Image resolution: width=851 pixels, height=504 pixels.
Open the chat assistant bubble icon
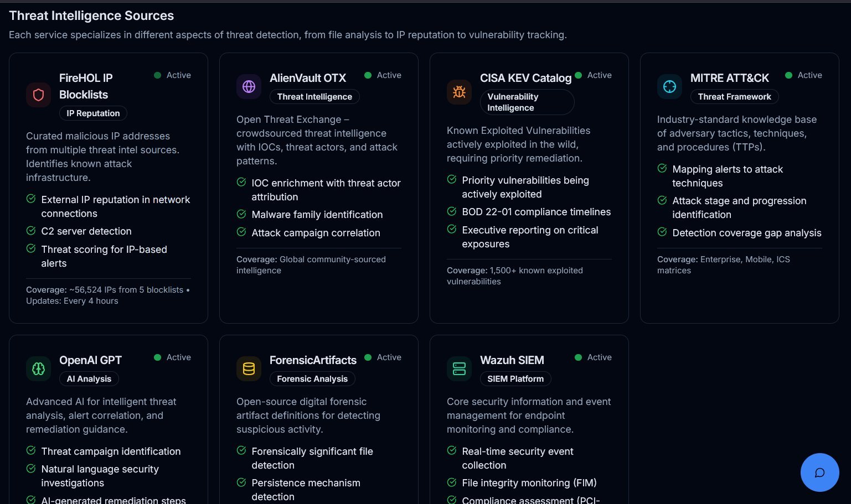[x=820, y=472]
